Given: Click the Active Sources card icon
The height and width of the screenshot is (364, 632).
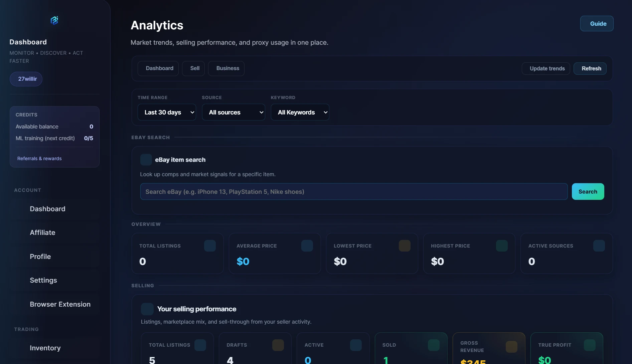Looking at the screenshot, I should [x=599, y=246].
